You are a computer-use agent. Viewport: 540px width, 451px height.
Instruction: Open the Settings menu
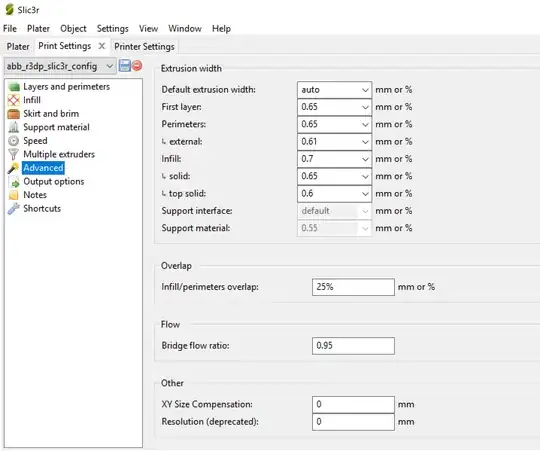(x=113, y=29)
